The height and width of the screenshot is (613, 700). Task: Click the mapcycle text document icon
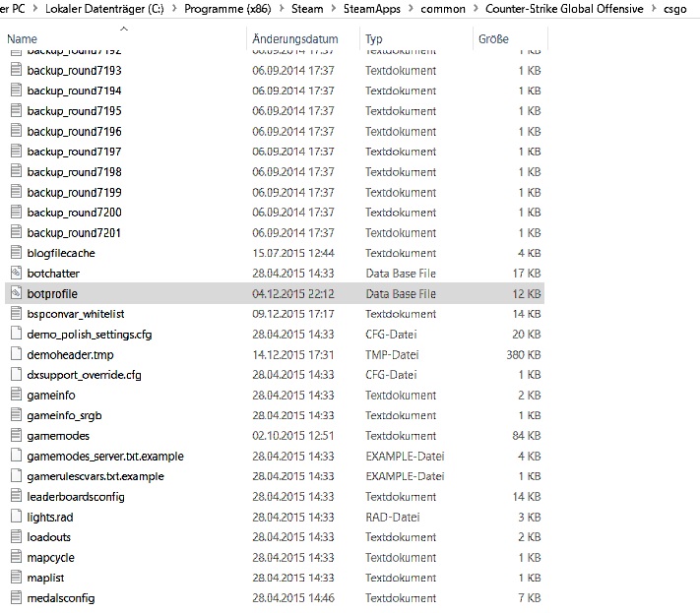point(16,557)
